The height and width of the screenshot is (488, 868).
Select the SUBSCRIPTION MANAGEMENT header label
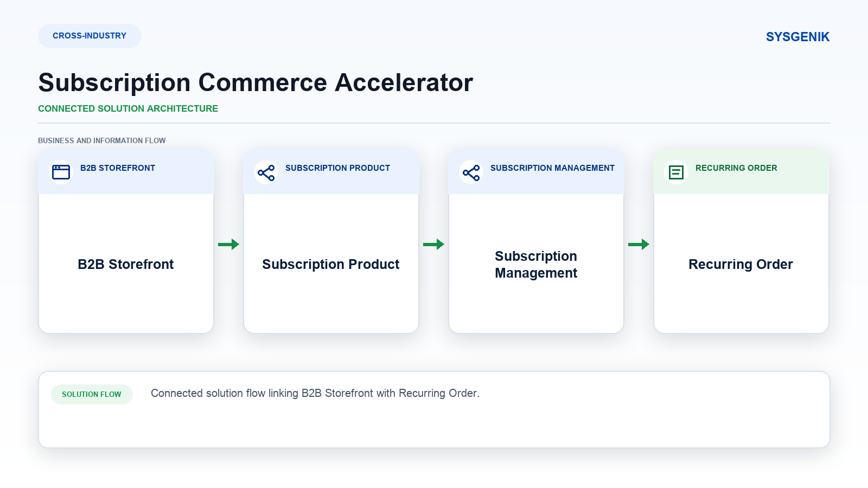552,168
